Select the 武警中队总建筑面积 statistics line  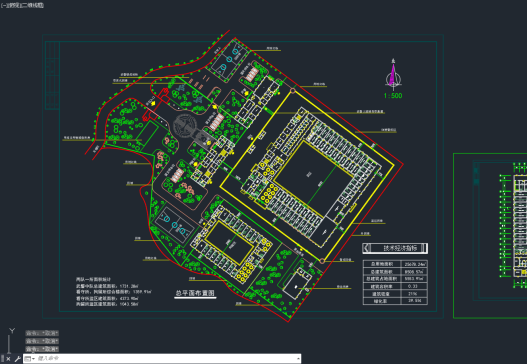(x=107, y=286)
